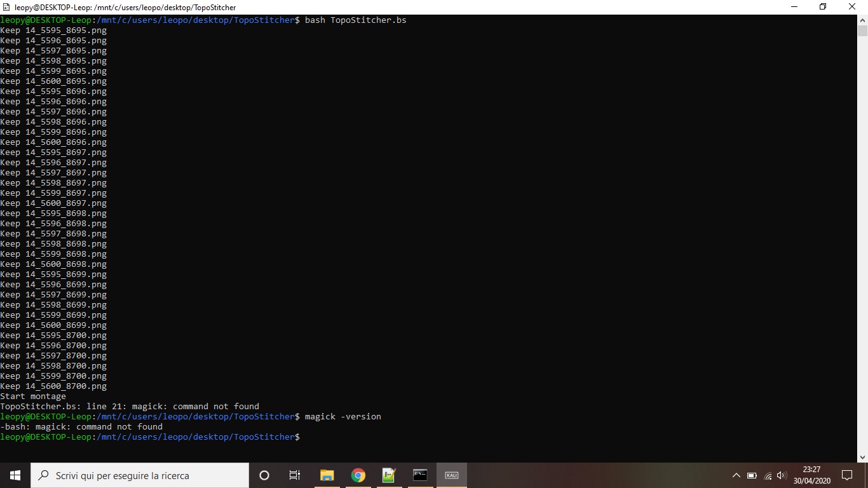Launch Notepad++ from the taskbar
Viewport: 868px width, 488px height.
388,475
